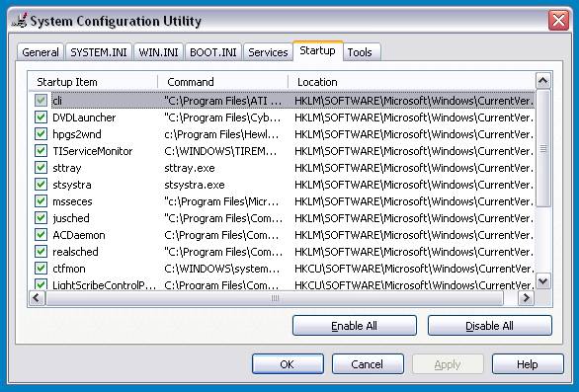This screenshot has width=579, height=392.
Task: Click the "C:\Program Files\ATI ... command cell
Action: [x=222, y=101]
